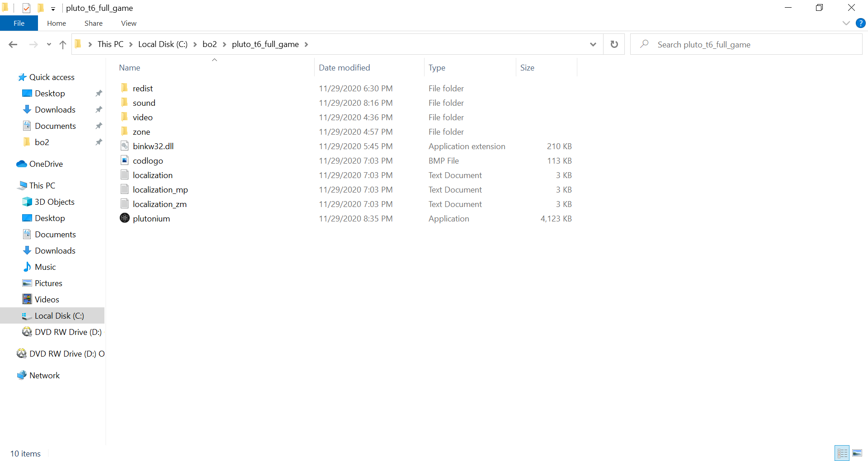Open the File menu tab
Screen dimensions: 868x461
coord(19,23)
